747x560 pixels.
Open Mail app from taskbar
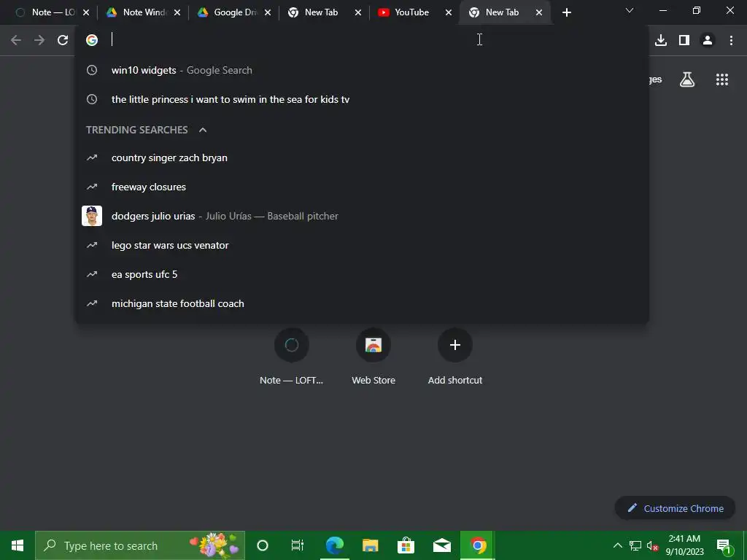tap(441, 545)
